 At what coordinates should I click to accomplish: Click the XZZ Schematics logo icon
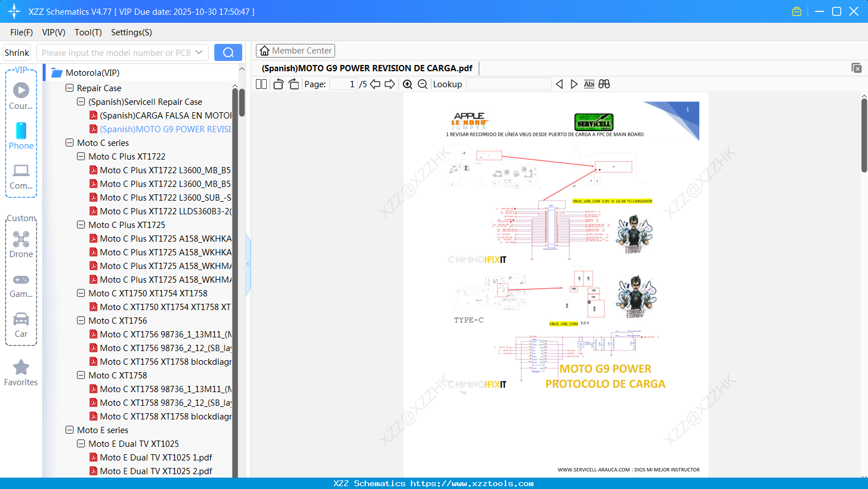tap(14, 11)
